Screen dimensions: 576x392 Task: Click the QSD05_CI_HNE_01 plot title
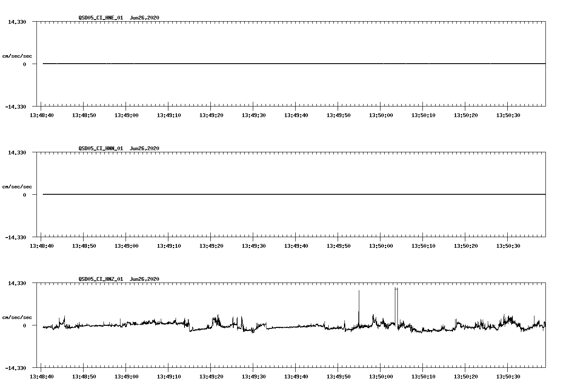pos(119,18)
